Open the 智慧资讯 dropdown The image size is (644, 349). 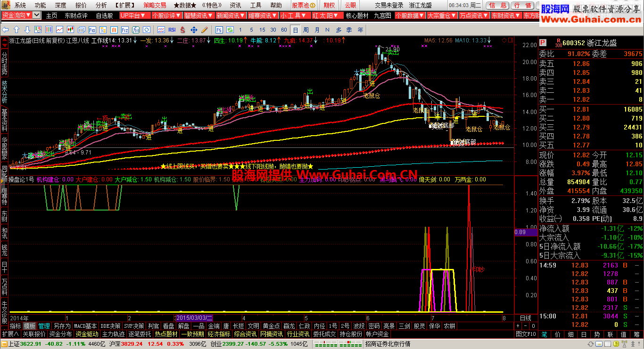click(x=198, y=16)
